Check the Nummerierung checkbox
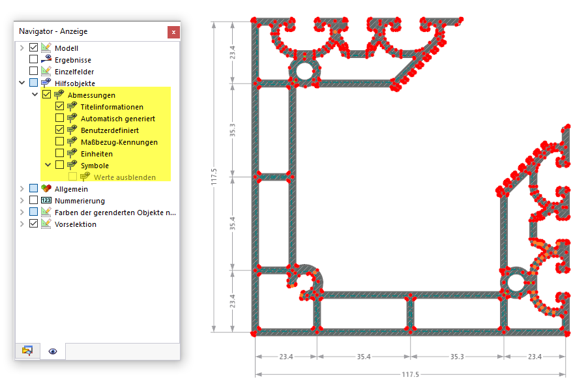The height and width of the screenshot is (384, 588). pos(33,200)
